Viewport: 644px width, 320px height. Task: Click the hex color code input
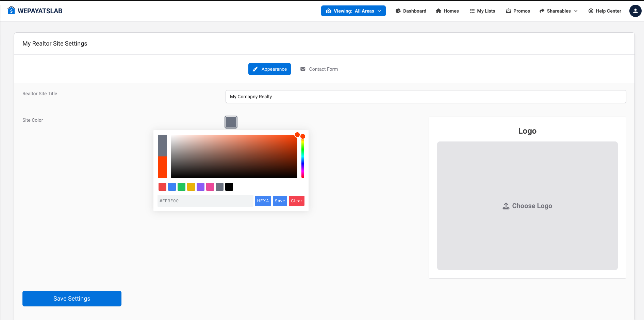[205, 201]
